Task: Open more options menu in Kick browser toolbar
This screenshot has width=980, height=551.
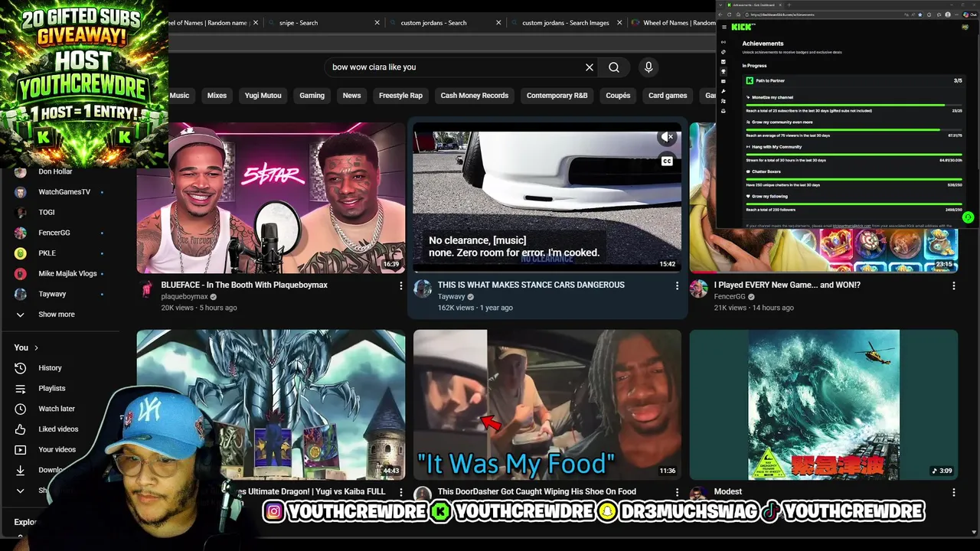Action: click(956, 15)
